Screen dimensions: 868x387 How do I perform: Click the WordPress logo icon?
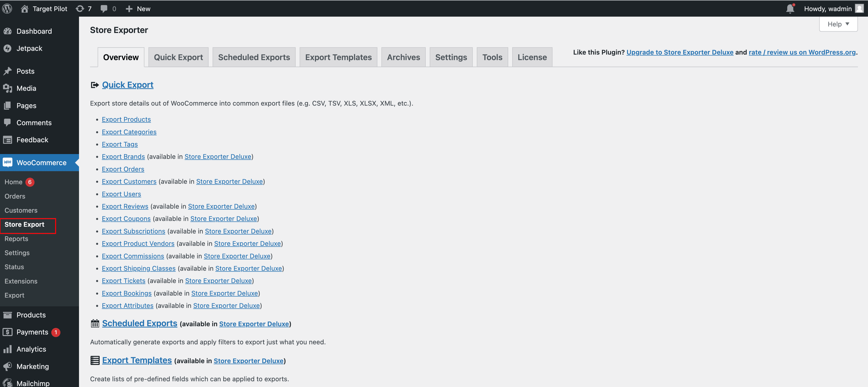(7, 8)
